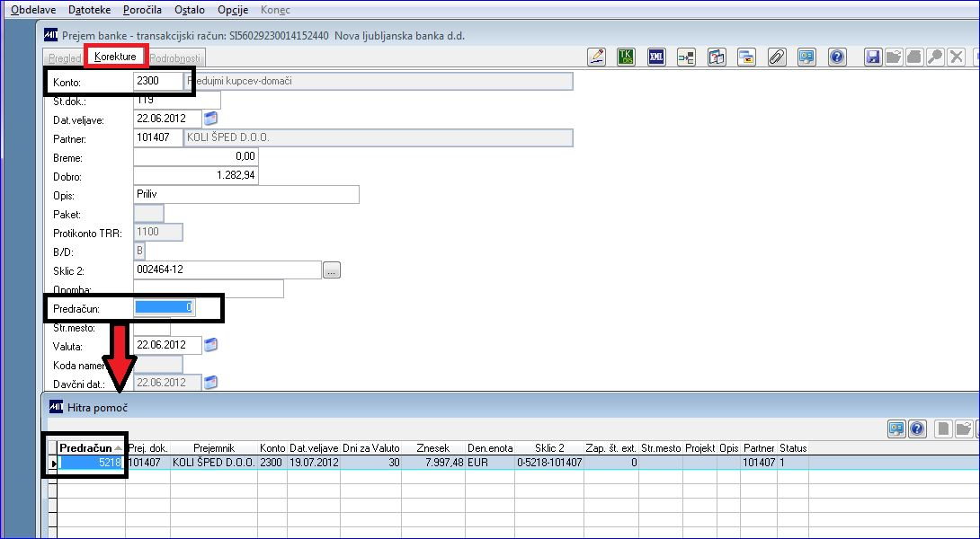Screen dimensions: 980x539
Task: Click the EUR currency cell
Action: 490,463
